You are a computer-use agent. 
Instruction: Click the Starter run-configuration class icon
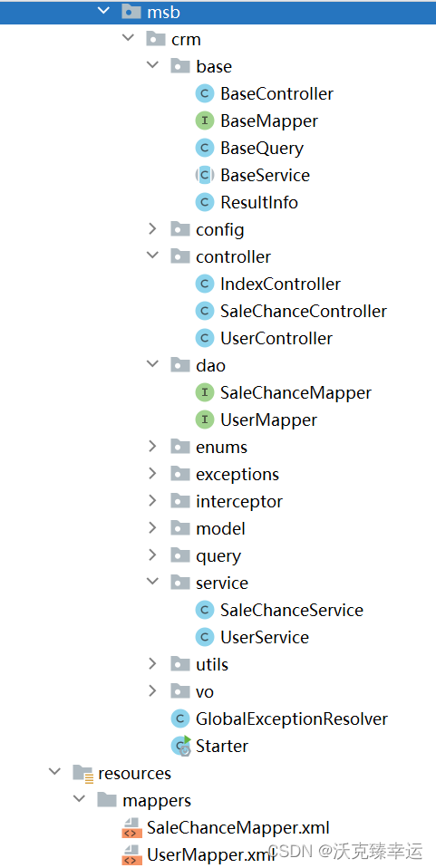tap(180, 746)
